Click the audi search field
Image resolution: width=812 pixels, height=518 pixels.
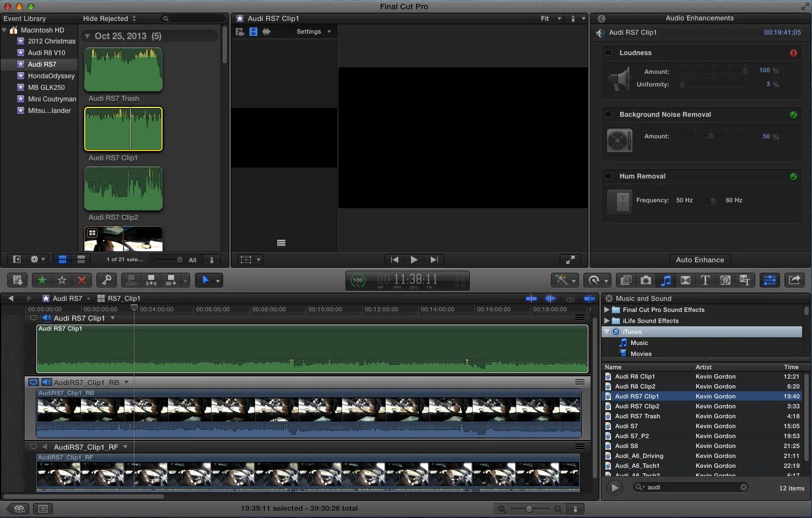pyautogui.click(x=691, y=487)
